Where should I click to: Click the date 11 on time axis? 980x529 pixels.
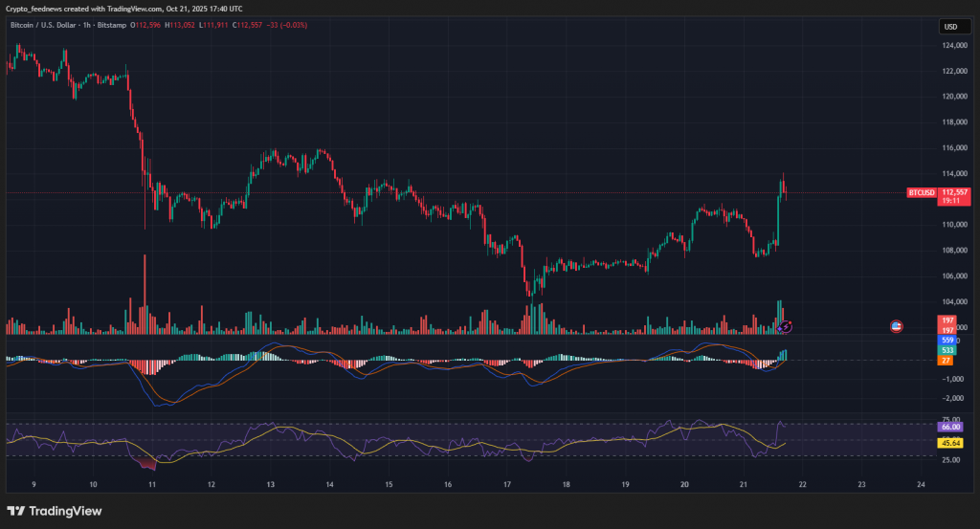tap(152, 485)
